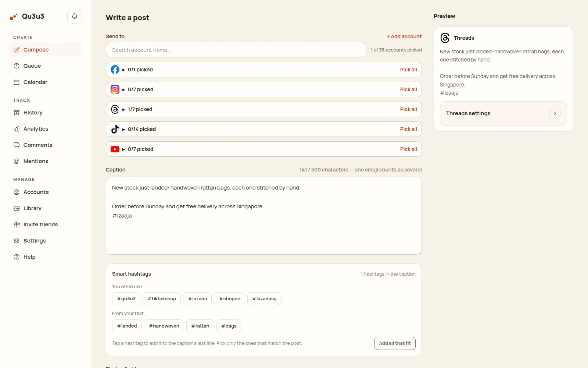This screenshot has width=588, height=368.
Task: Click the Facebook icon in accounts list
Action: coord(115,70)
